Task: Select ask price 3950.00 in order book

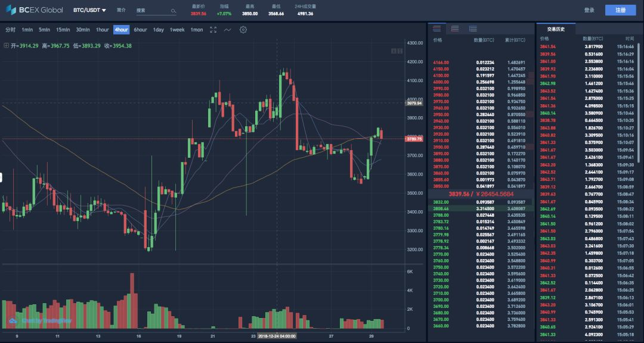Action: click(x=441, y=114)
